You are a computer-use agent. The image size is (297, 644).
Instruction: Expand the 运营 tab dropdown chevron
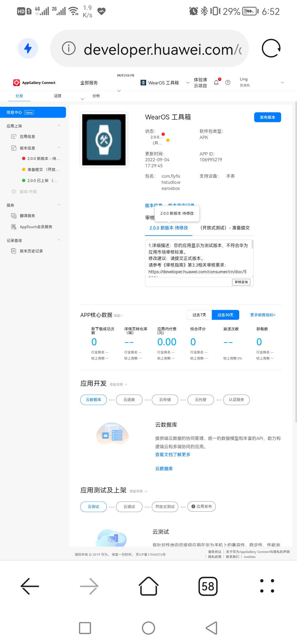tap(82, 99)
